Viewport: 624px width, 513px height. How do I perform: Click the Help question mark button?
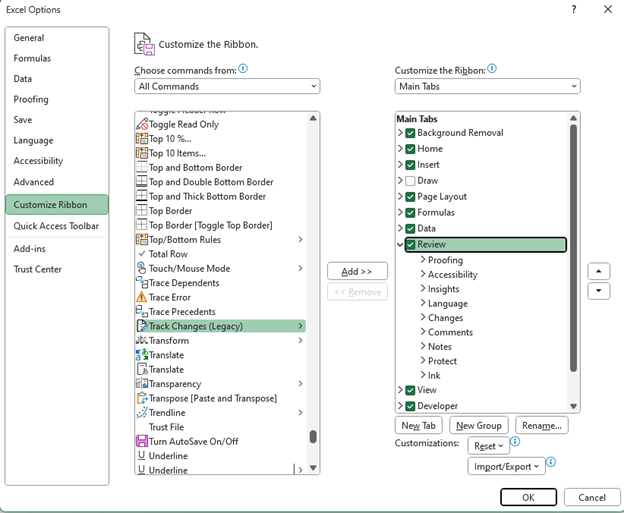tap(573, 10)
